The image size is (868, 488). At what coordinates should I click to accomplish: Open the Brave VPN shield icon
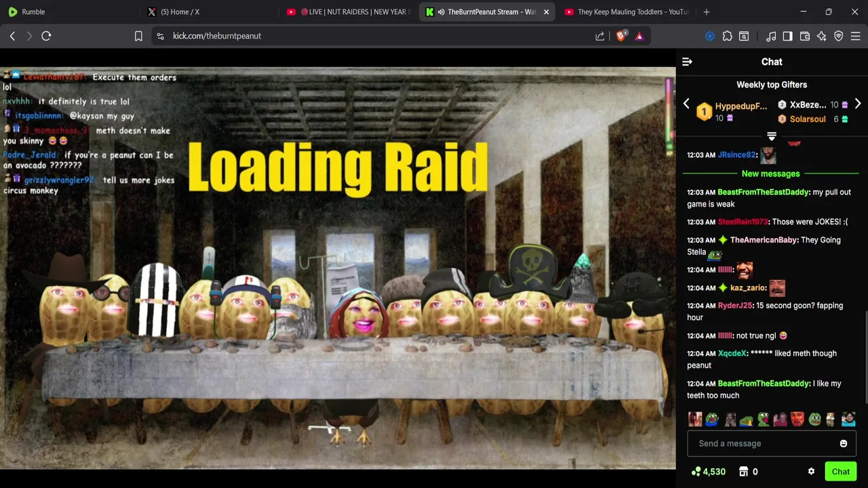point(839,36)
